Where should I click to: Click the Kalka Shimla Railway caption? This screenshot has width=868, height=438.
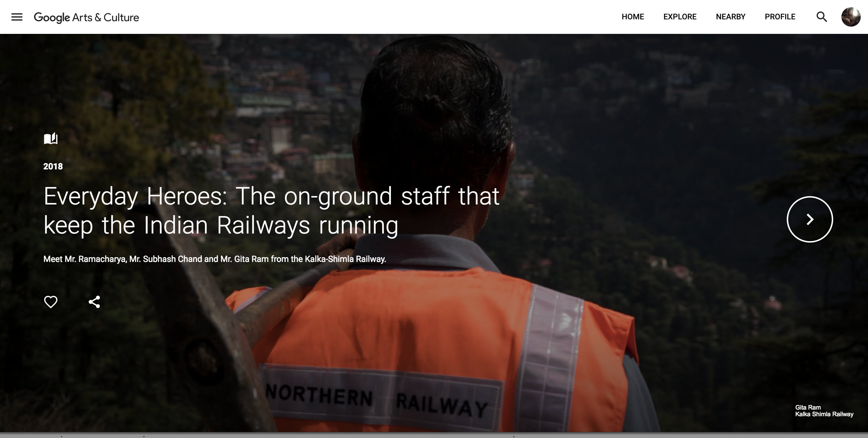(824, 414)
